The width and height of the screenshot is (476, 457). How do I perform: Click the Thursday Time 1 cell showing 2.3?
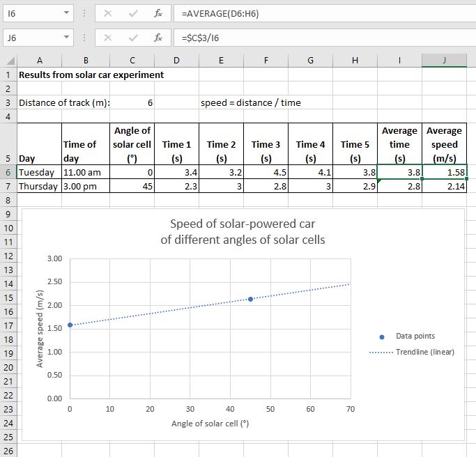tap(177, 186)
